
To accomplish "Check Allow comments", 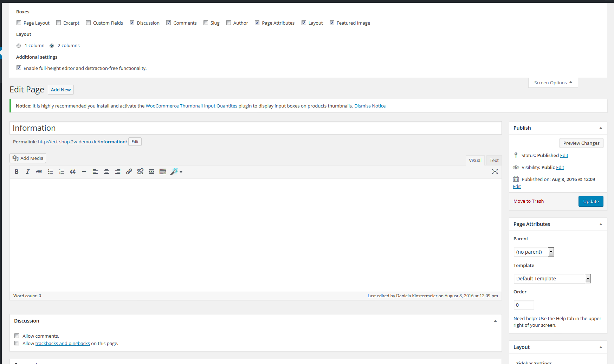I will click(17, 336).
